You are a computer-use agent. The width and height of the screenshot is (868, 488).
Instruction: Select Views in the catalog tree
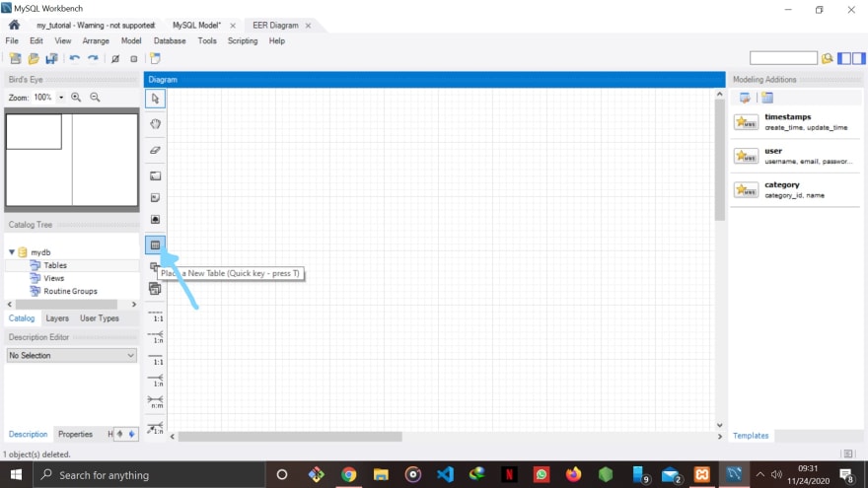(54, 278)
